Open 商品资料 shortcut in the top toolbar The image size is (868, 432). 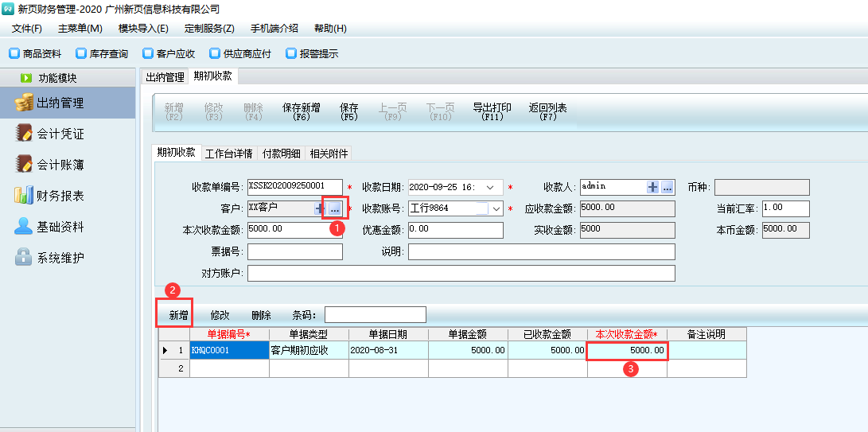(x=35, y=54)
